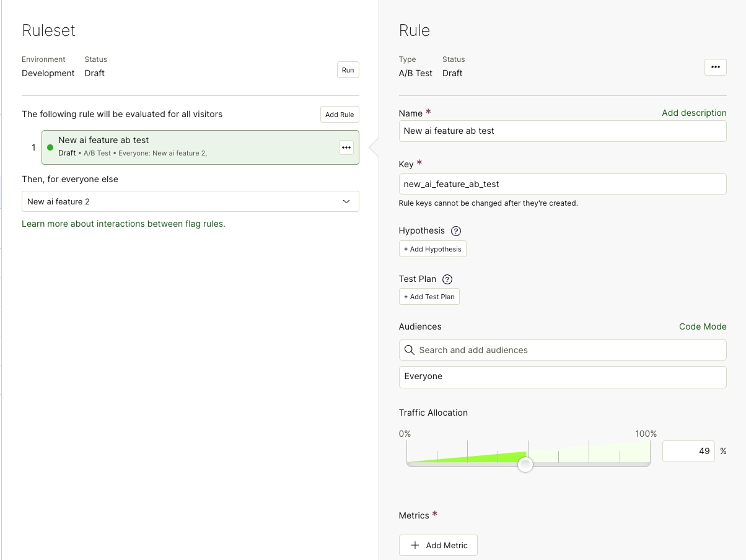Expand the 'New ai feature 2' everyone-else dropdown
The width and height of the screenshot is (746, 560).
point(190,201)
